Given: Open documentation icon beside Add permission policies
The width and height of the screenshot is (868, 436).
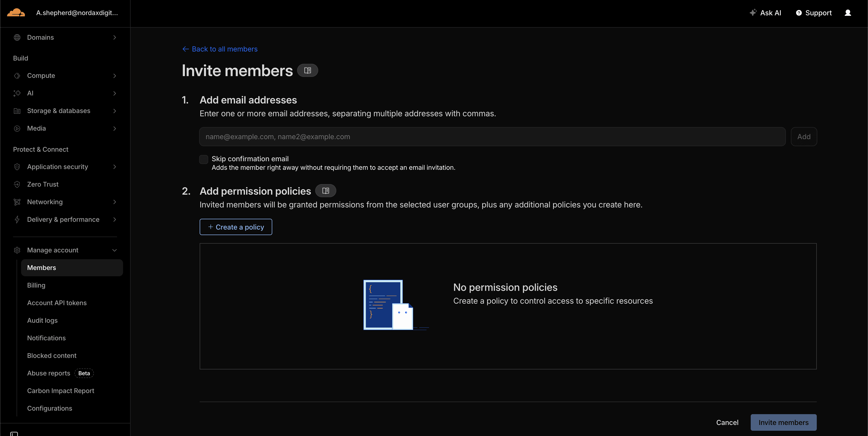Looking at the screenshot, I should (x=325, y=190).
